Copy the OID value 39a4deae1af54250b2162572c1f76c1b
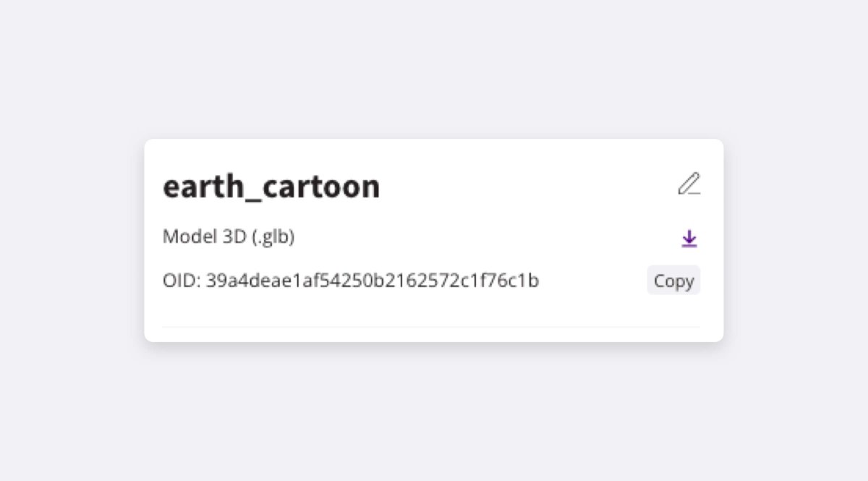This screenshot has height=481, width=868. [x=673, y=280]
